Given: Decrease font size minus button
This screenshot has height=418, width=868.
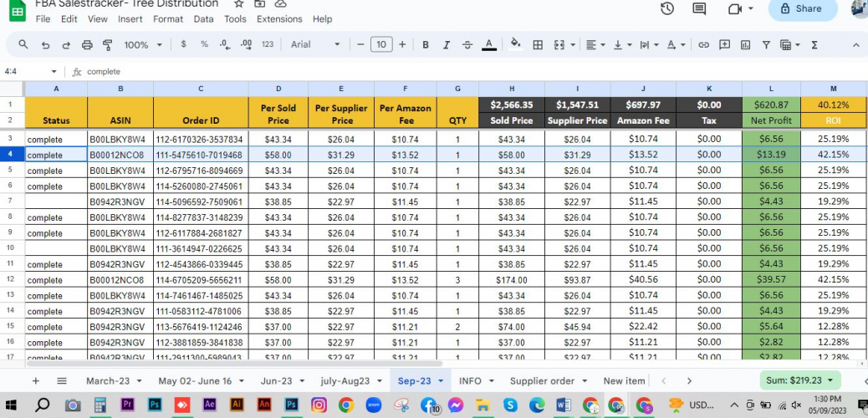Looking at the screenshot, I should [x=360, y=44].
